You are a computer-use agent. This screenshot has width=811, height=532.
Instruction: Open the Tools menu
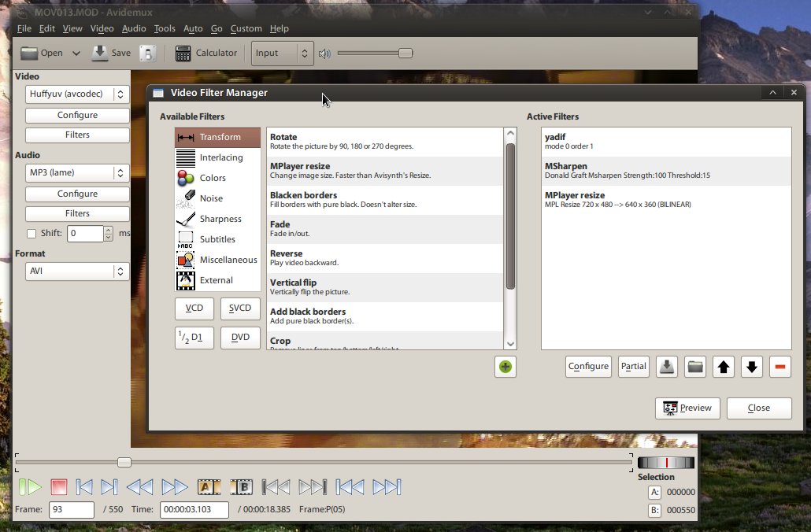click(x=165, y=28)
